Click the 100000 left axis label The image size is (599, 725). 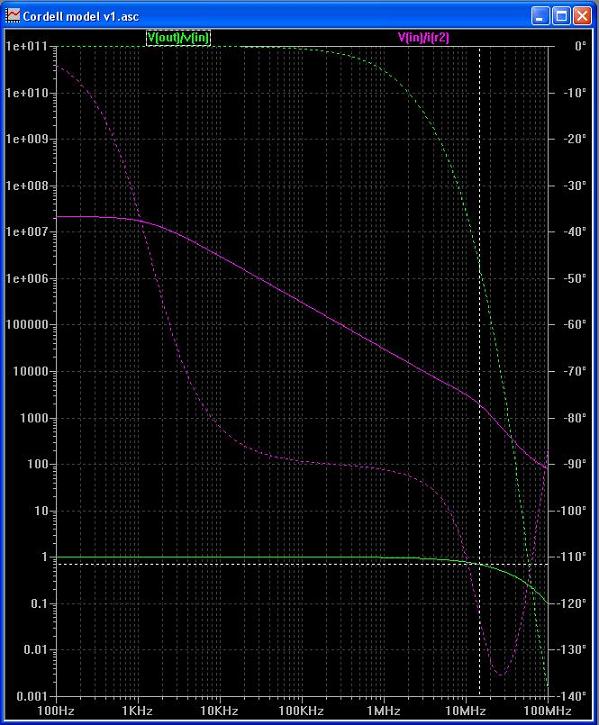[27, 325]
